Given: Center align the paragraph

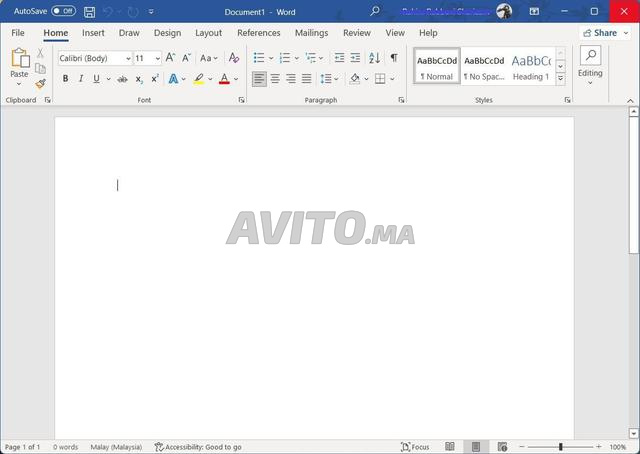Looking at the screenshot, I should [x=275, y=79].
